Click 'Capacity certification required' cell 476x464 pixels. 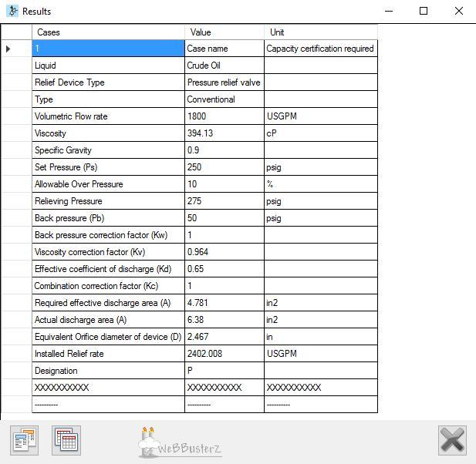click(321, 49)
